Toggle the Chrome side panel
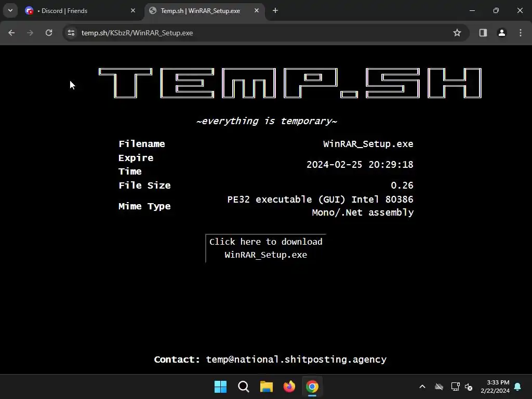The image size is (532, 399). point(483,33)
